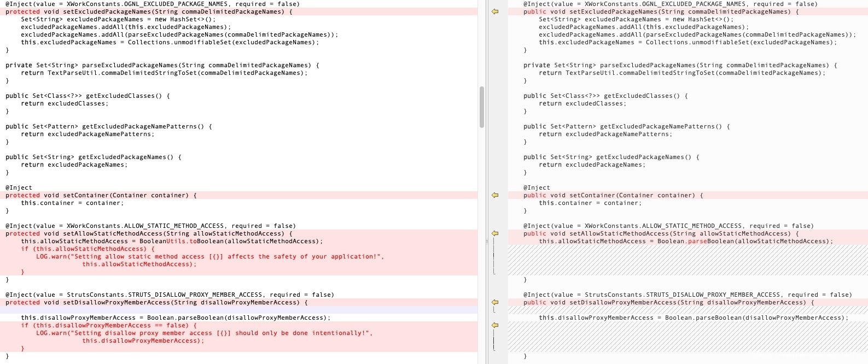Click left pane getExcludedClasses() method declaration

coord(88,96)
